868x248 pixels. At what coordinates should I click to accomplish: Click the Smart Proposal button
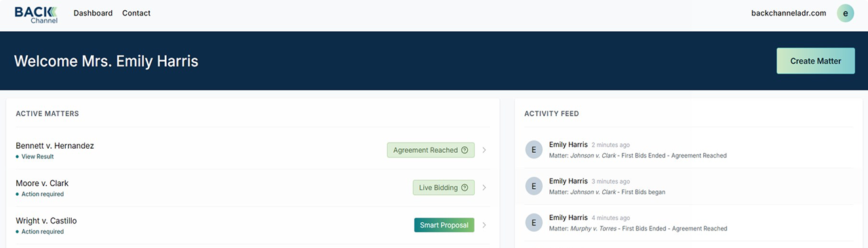coord(444,225)
